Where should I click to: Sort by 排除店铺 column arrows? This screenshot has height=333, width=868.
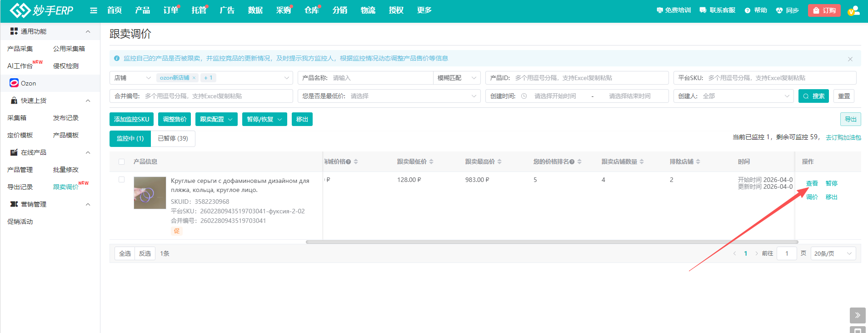pyautogui.click(x=698, y=161)
